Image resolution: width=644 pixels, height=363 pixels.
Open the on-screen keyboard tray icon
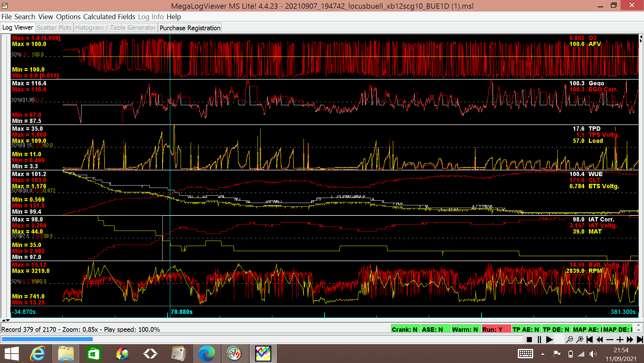pos(525,354)
